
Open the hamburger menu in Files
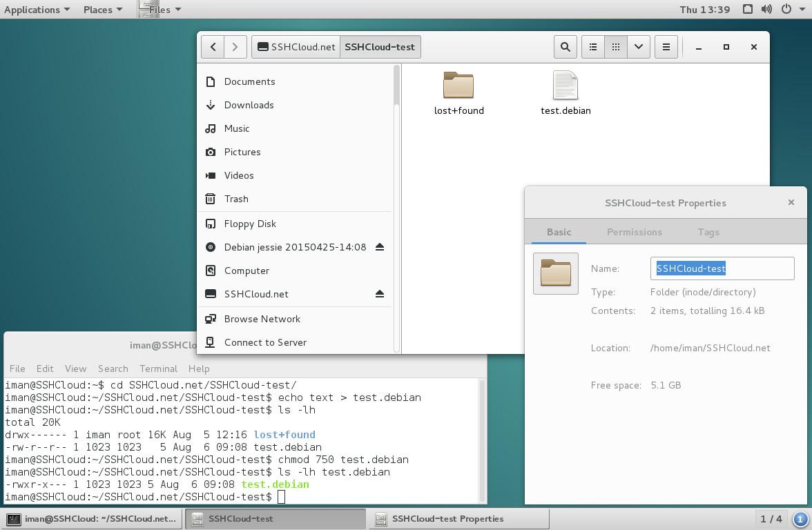click(x=666, y=47)
